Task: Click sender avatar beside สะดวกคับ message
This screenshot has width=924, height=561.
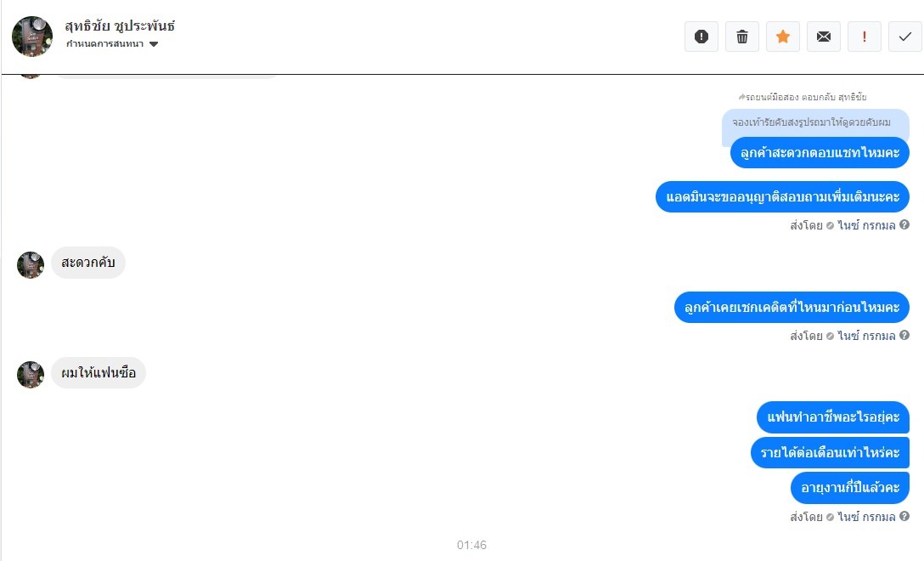Action: 31,265
